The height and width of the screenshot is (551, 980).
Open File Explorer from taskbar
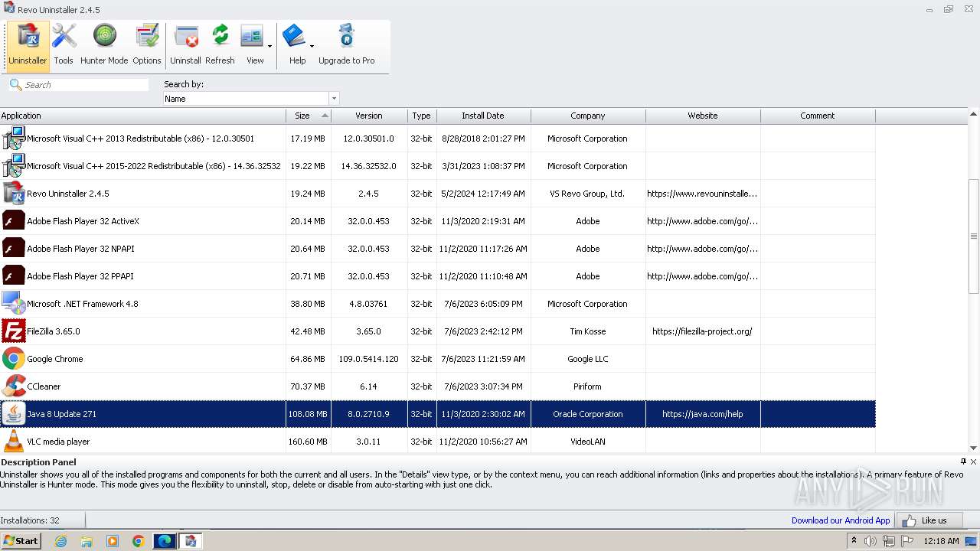(x=87, y=541)
